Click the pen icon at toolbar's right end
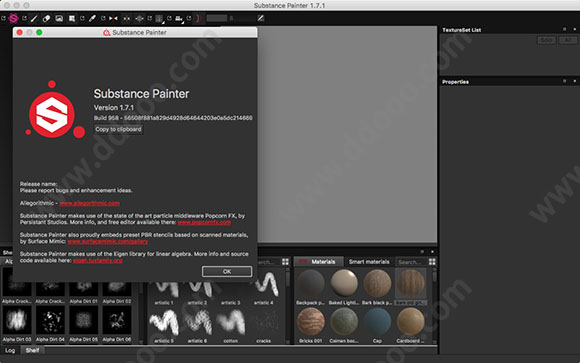The width and height of the screenshot is (580, 363). point(261,18)
